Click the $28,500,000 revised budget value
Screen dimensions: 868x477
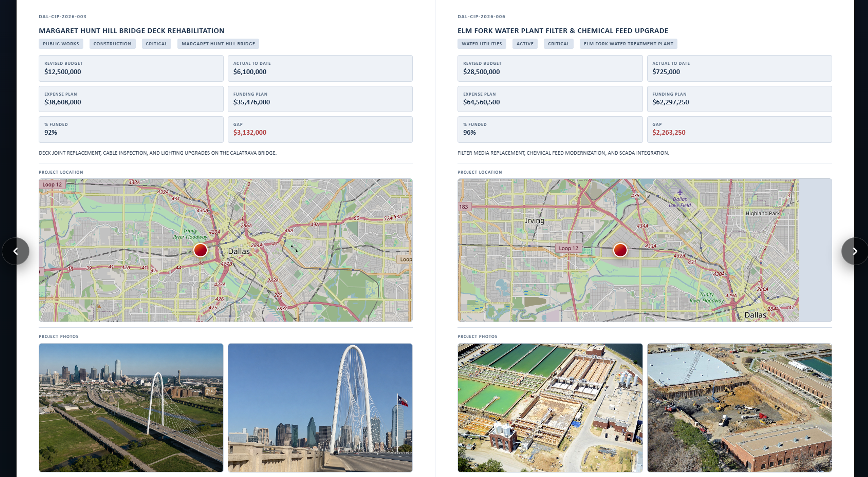(x=481, y=72)
